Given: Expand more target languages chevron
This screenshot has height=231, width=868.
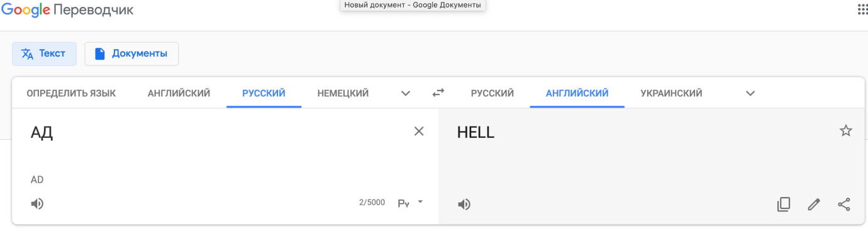Looking at the screenshot, I should (x=750, y=93).
